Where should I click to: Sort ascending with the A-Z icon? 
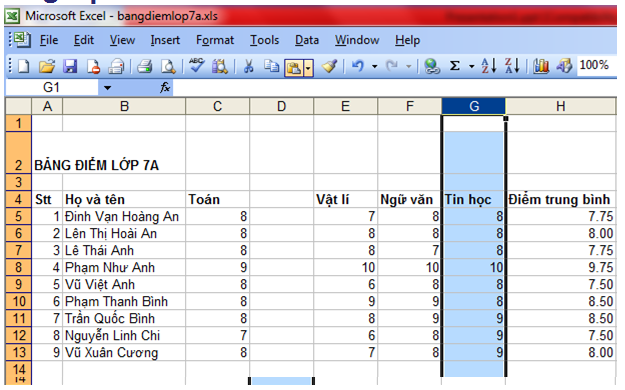tap(489, 66)
